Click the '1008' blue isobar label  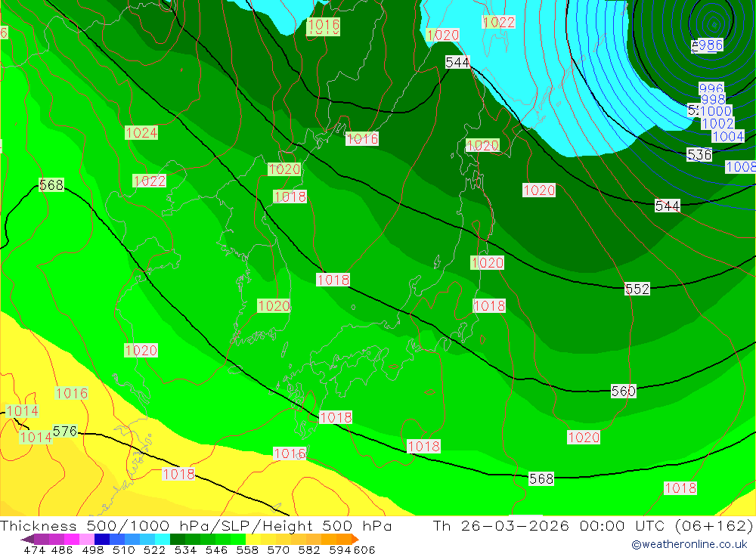[x=741, y=167]
